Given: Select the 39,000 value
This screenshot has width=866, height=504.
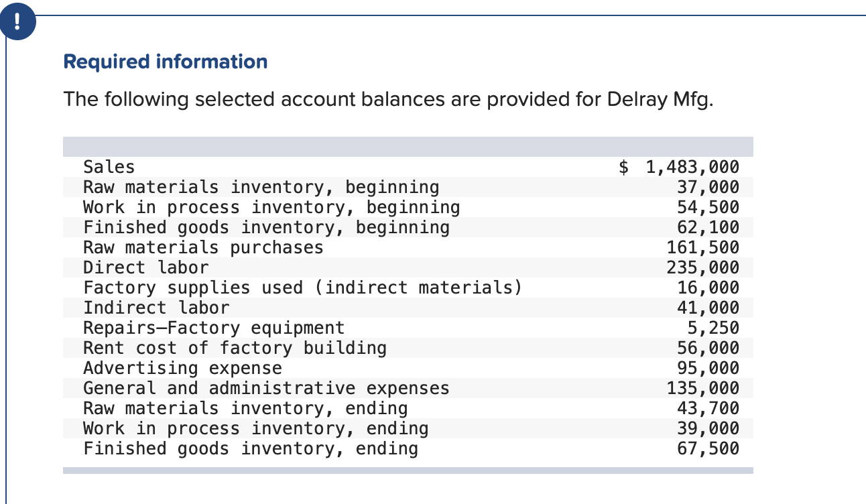Looking at the screenshot, I should tap(708, 428).
